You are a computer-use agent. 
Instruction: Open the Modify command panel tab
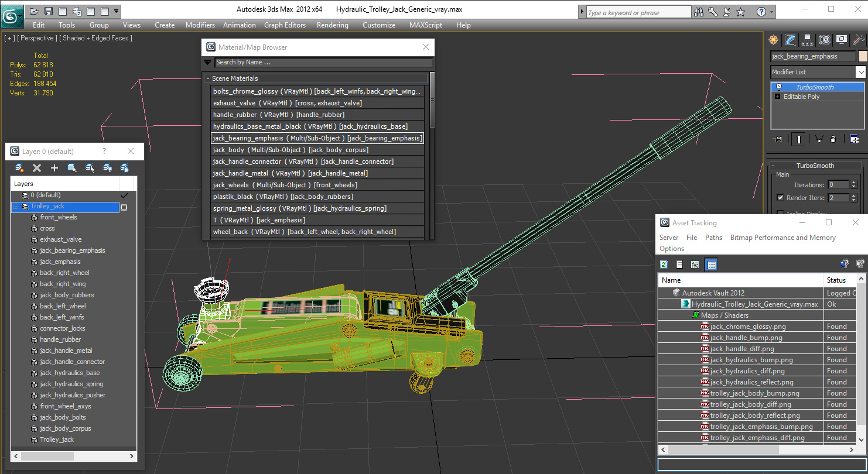pyautogui.click(x=791, y=40)
